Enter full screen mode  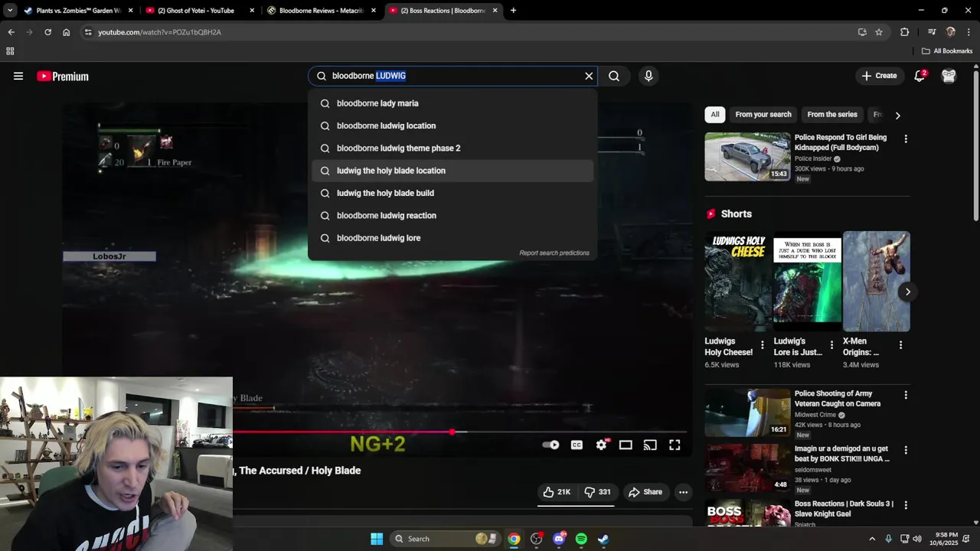(x=675, y=445)
